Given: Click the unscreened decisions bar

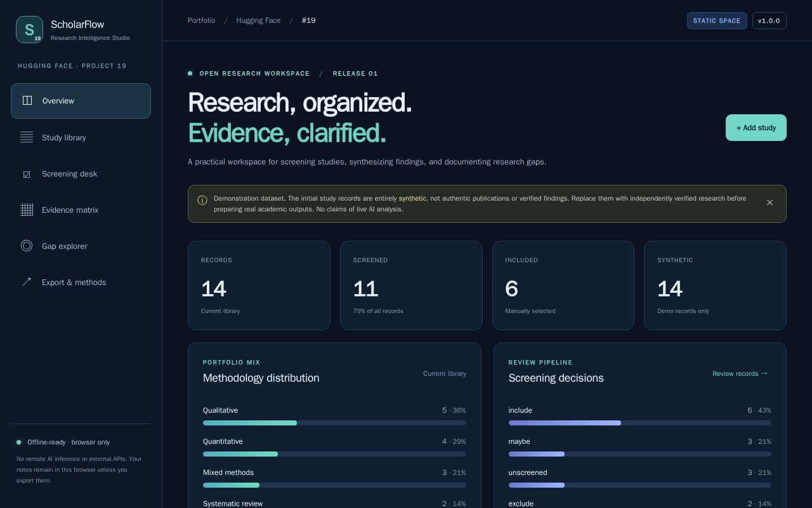Looking at the screenshot, I should 639,485.
